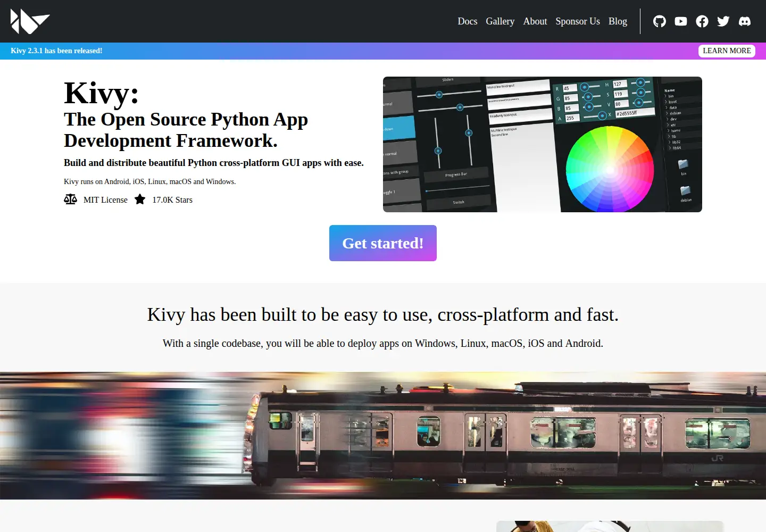The width and height of the screenshot is (766, 532).
Task: Click heading 'Kivy has been built to be easy'
Action: tap(383, 314)
